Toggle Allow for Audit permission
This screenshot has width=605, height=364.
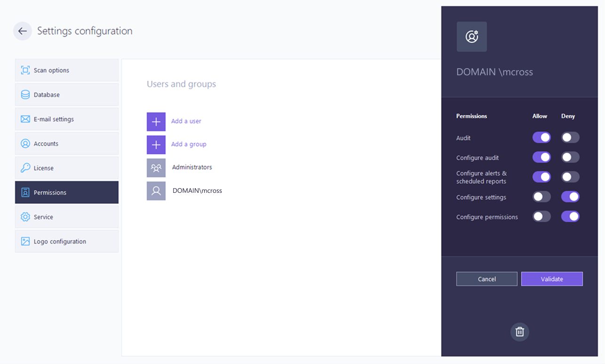tap(541, 137)
